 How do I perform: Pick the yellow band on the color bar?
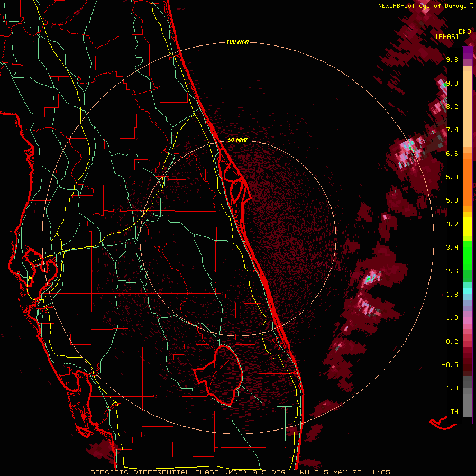coord(467,226)
